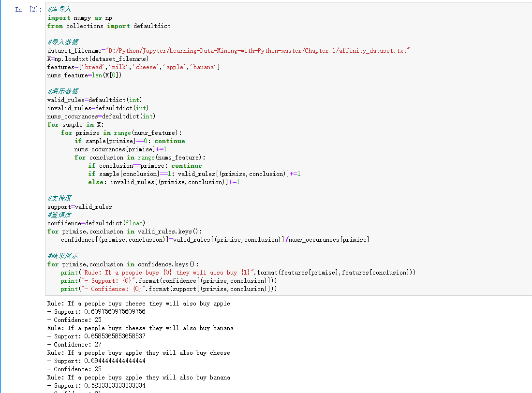Click the 'for sample in X:' line
Screen dimensions: 532x393
[x=75, y=125]
